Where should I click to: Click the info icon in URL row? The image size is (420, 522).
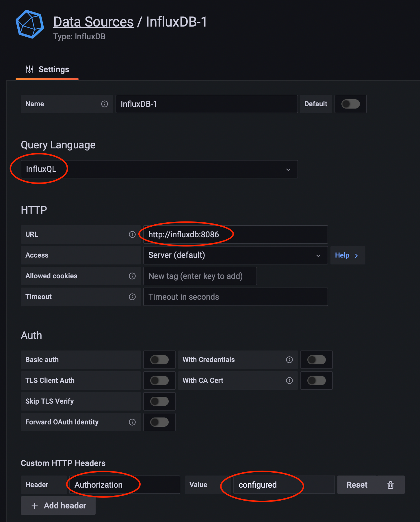tap(132, 234)
